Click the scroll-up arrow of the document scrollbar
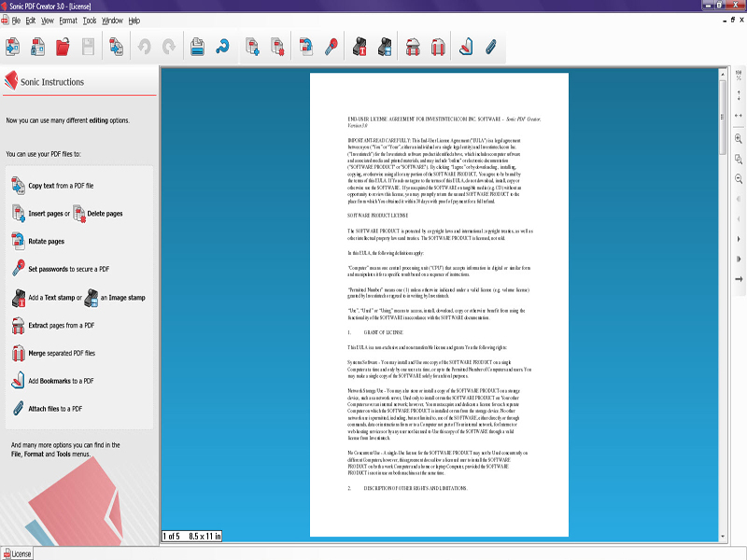This screenshot has width=747, height=560. (723, 75)
